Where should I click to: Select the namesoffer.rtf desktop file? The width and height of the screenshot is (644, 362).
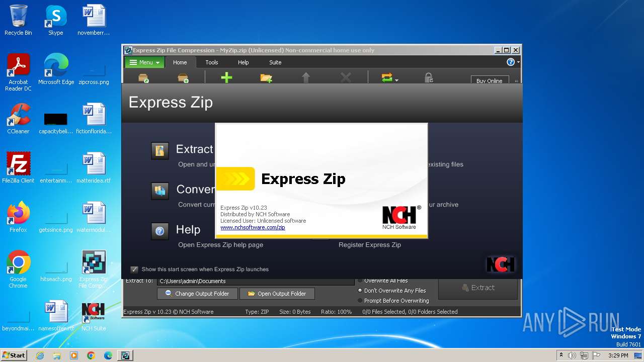click(x=56, y=316)
